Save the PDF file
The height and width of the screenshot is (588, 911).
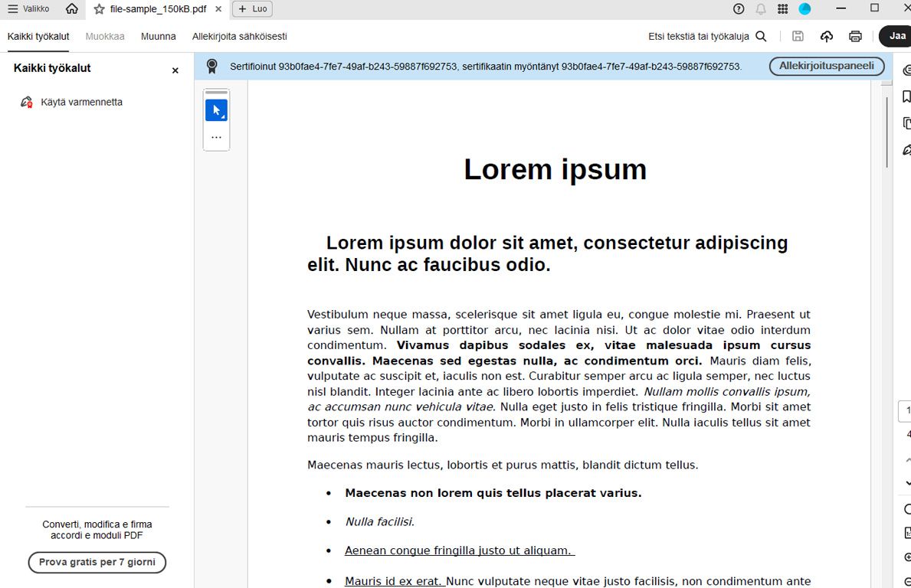(x=798, y=36)
